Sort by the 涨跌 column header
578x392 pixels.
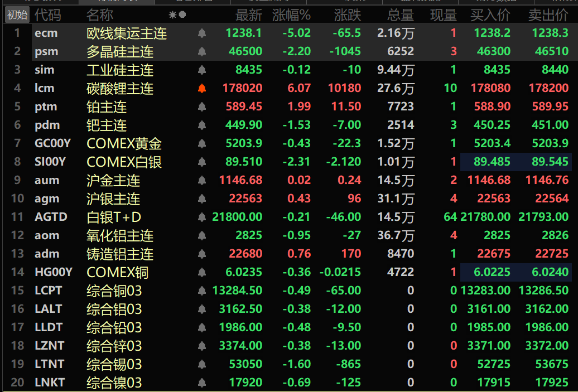347,15
